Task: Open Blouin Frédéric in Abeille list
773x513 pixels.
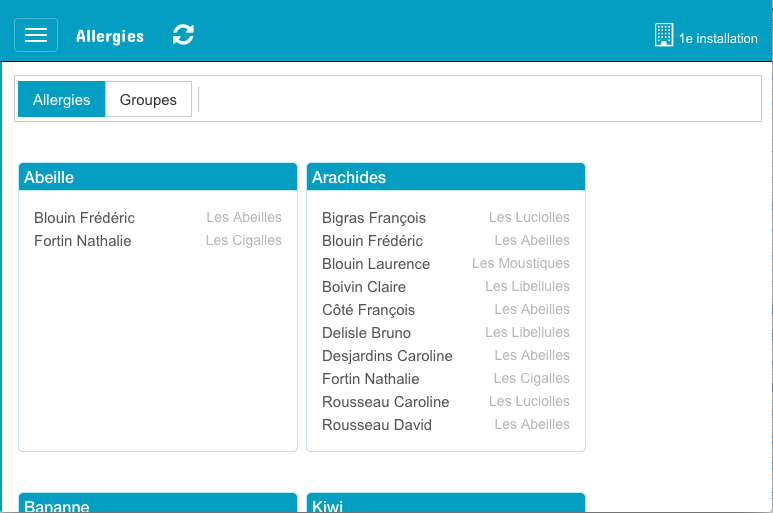Action: [x=84, y=218]
